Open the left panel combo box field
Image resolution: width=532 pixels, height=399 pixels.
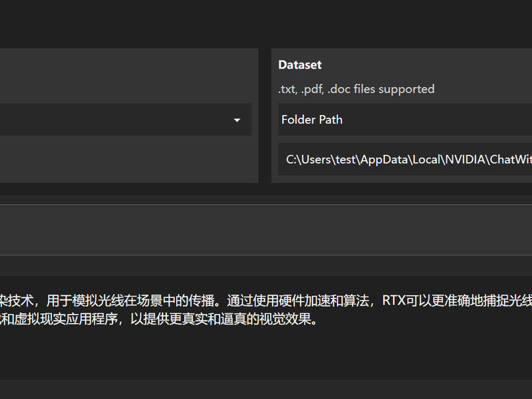[x=126, y=120]
